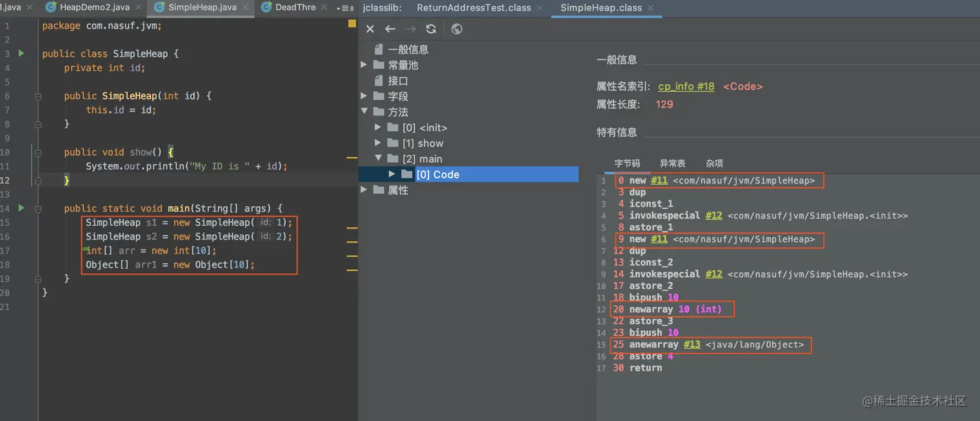
Task: Open the jclasslib globe web icon
Action: coord(457,29)
